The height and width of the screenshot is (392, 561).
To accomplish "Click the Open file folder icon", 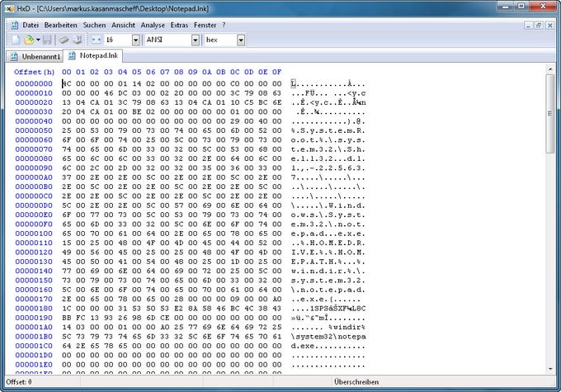I will [29, 40].
